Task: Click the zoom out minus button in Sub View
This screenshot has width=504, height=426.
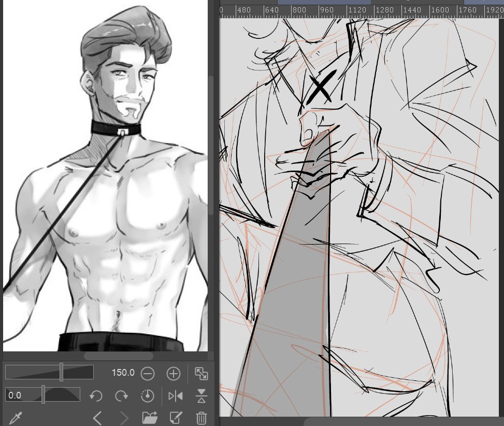Action: click(x=148, y=374)
